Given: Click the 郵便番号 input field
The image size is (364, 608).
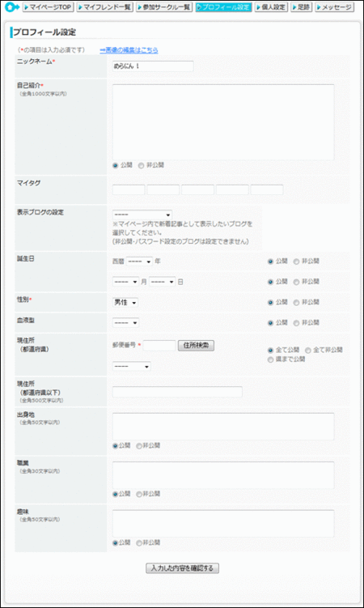Looking at the screenshot, I should (x=159, y=346).
